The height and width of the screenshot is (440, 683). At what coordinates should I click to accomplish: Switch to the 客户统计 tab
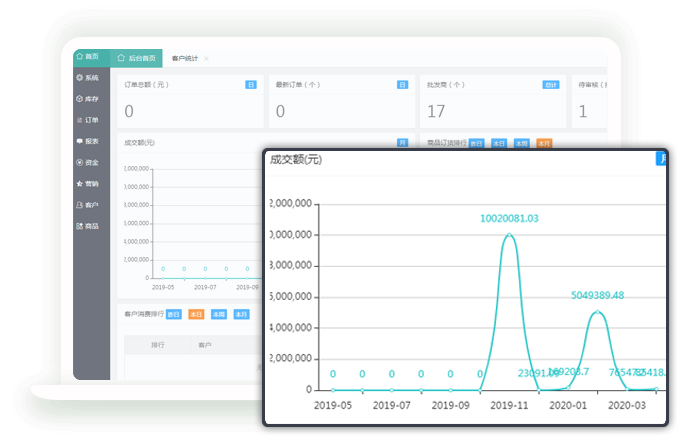pos(186,59)
